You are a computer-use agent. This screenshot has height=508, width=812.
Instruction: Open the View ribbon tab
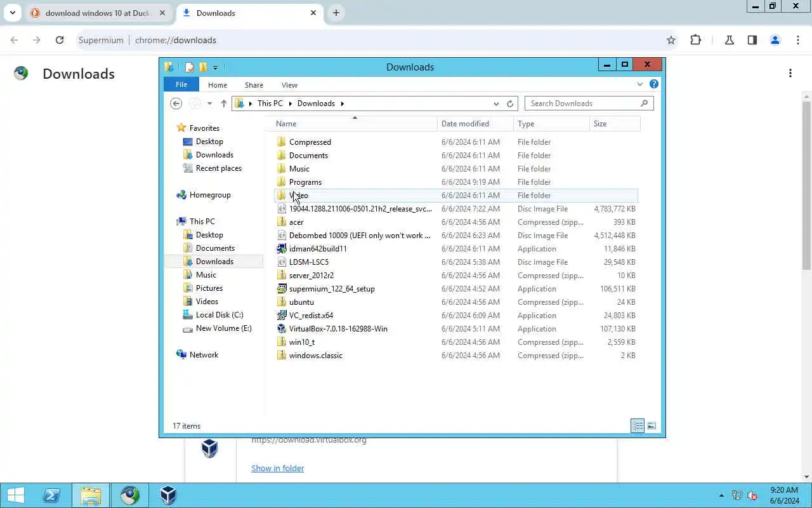(x=289, y=84)
